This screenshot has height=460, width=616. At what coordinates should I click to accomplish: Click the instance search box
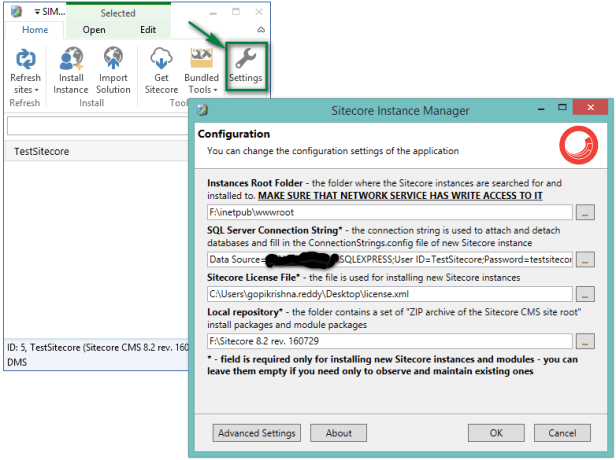click(x=100, y=126)
